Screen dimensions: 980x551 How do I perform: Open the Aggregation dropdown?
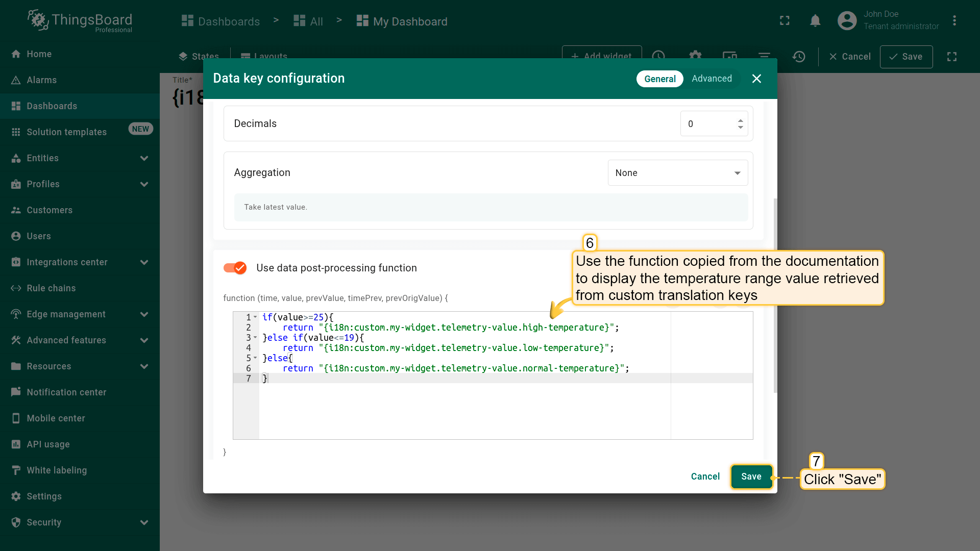[x=677, y=173]
